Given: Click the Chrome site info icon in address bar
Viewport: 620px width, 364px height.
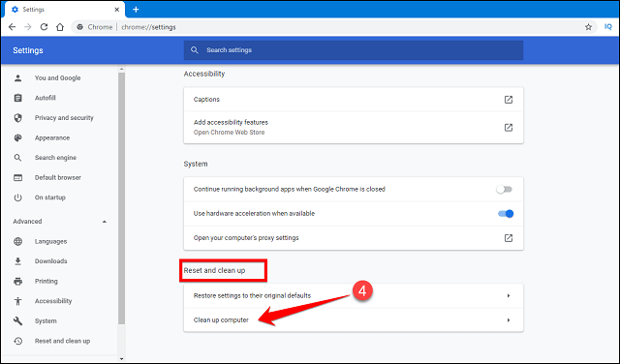Looking at the screenshot, I should pyautogui.click(x=80, y=27).
